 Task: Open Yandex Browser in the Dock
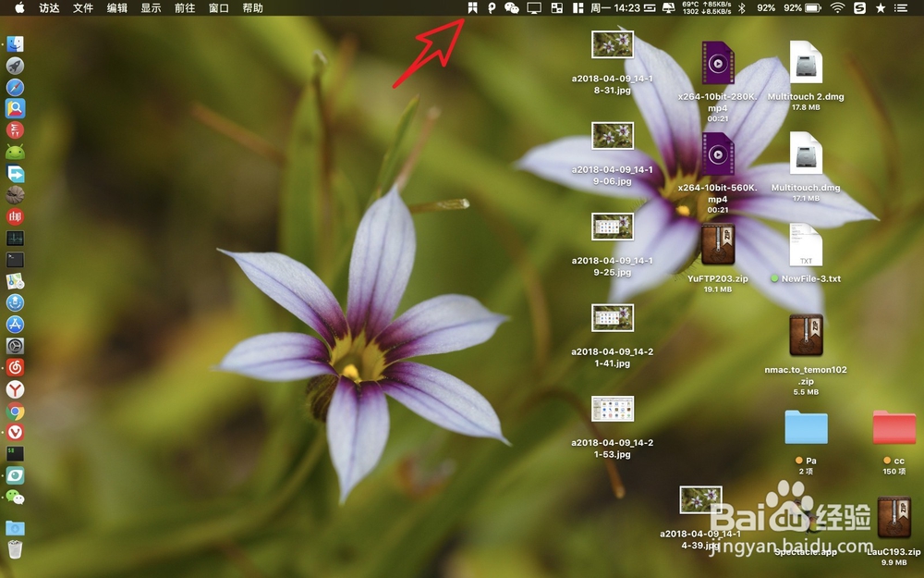[x=15, y=389]
